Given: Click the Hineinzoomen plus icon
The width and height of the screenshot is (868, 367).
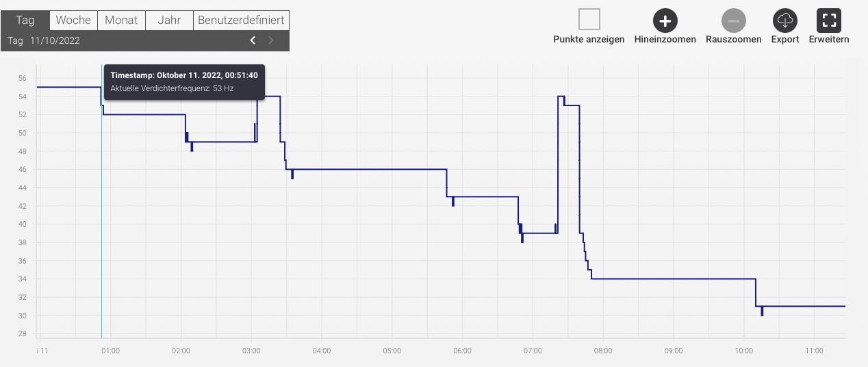Looking at the screenshot, I should click(x=665, y=21).
